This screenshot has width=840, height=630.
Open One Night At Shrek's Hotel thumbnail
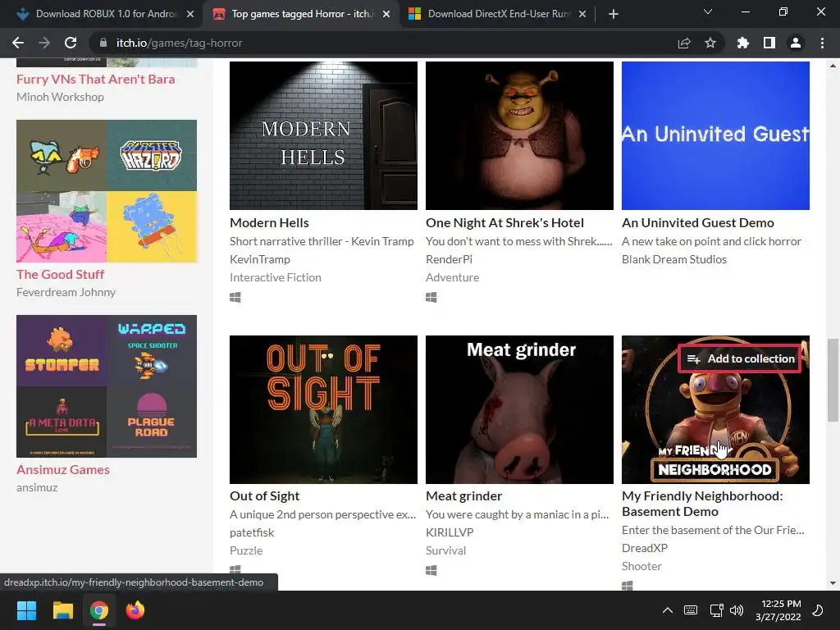[519, 135]
